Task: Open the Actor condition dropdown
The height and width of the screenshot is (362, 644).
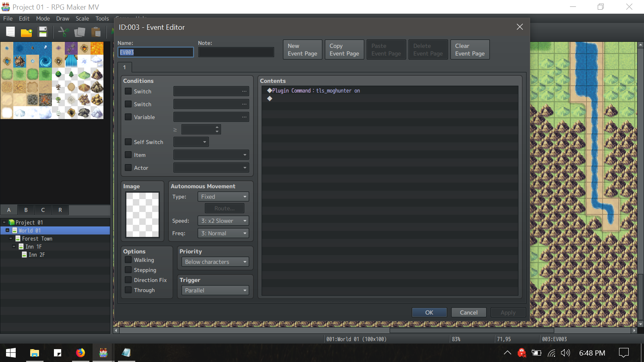Action: click(x=211, y=168)
